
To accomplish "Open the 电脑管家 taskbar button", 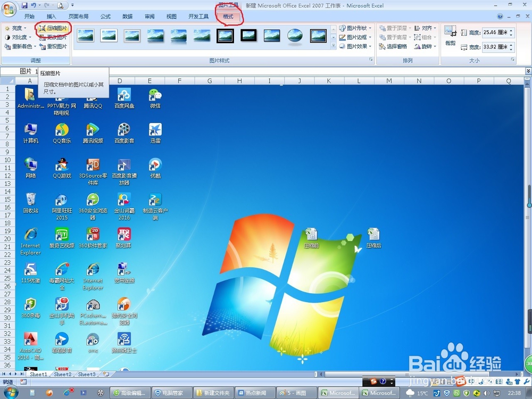I will click(172, 393).
